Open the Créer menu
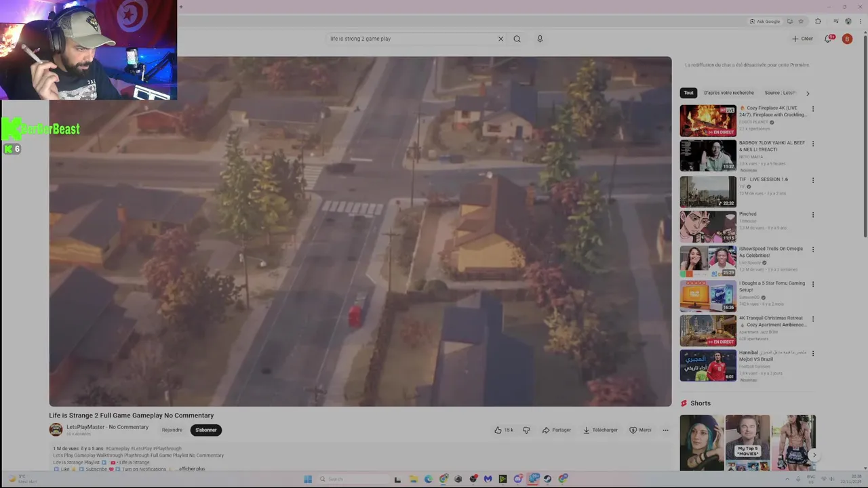 (802, 39)
